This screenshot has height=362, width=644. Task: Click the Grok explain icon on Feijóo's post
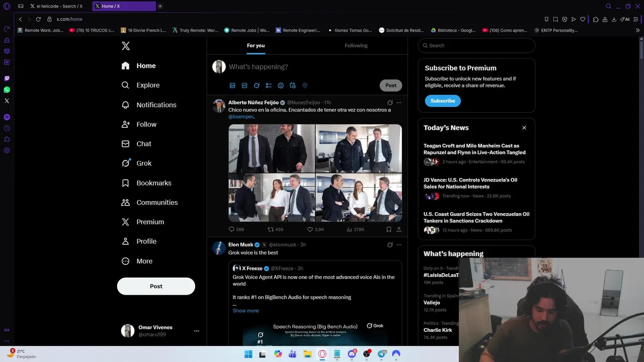390,103
